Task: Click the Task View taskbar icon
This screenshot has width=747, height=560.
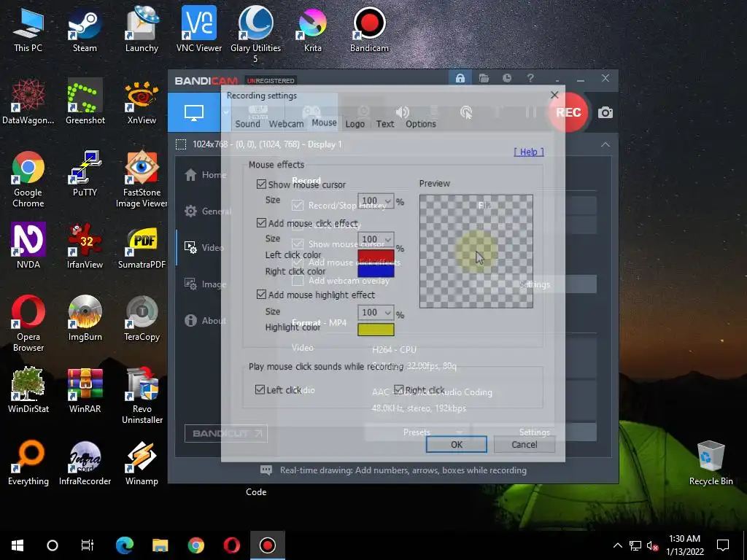Action: click(88, 545)
